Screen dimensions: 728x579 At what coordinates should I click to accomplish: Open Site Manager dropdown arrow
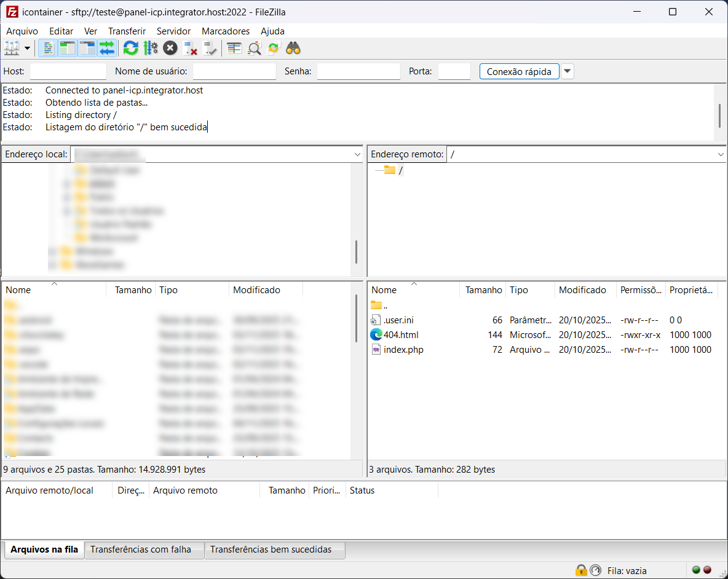point(27,48)
